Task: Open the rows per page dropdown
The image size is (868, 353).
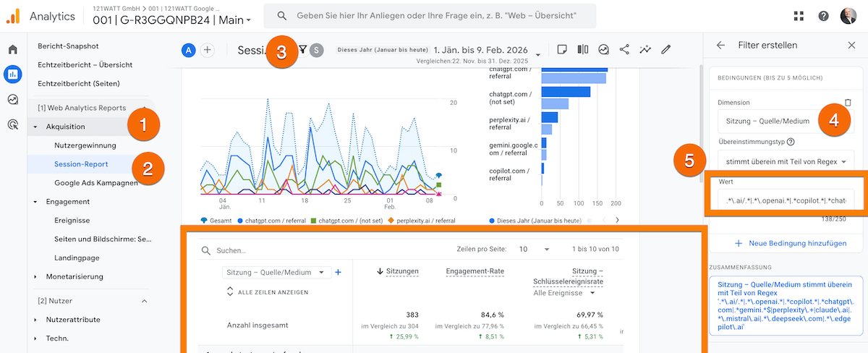Action: [x=534, y=249]
